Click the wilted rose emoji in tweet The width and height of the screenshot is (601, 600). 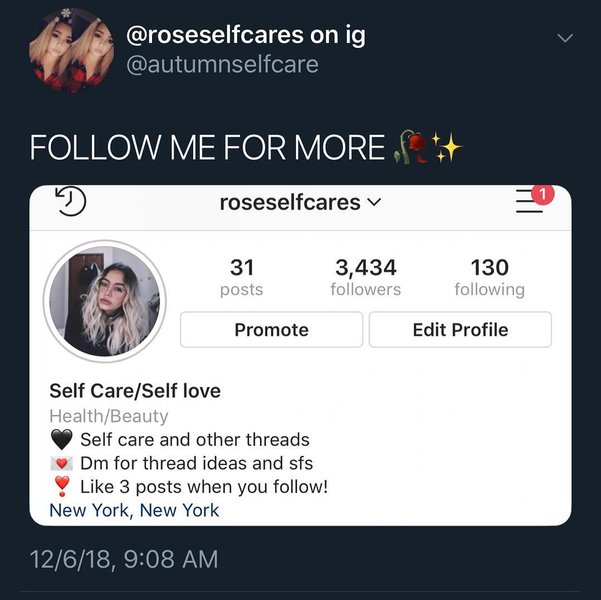point(412,147)
